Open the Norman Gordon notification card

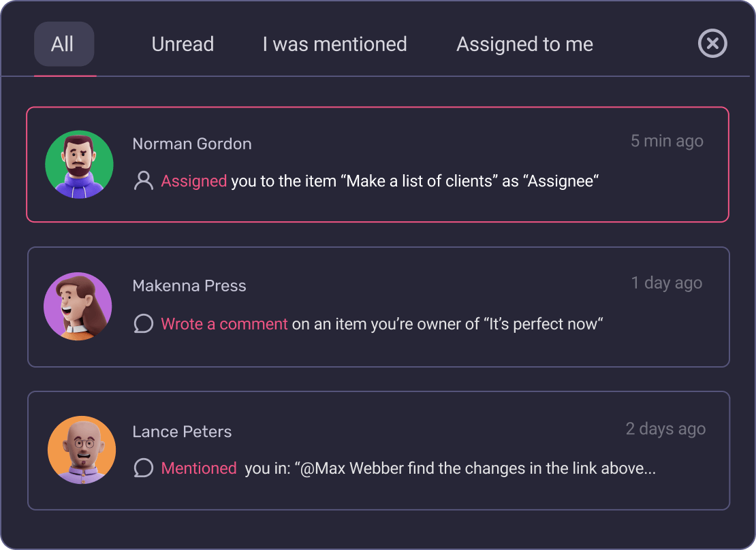pos(378,164)
